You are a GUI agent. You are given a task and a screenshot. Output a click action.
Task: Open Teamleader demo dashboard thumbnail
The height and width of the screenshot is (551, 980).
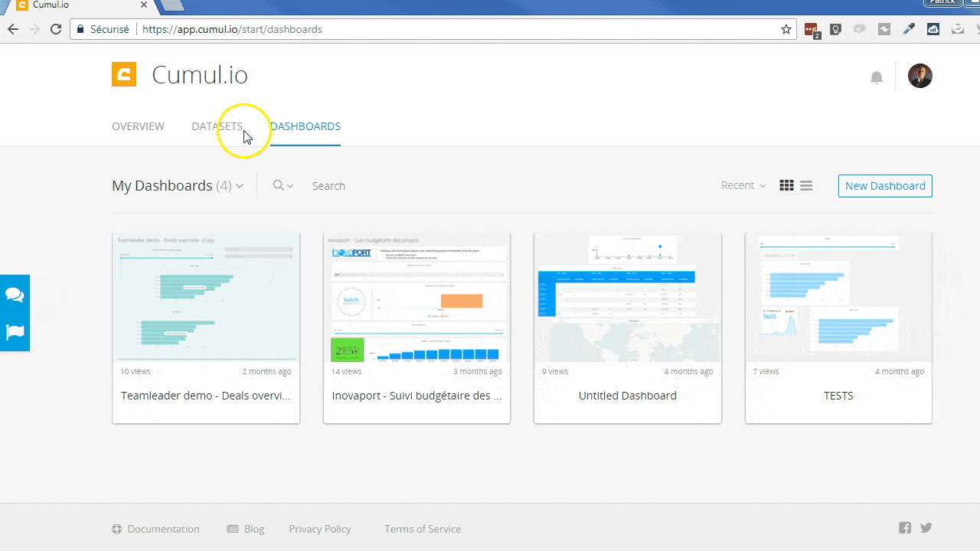click(x=206, y=297)
